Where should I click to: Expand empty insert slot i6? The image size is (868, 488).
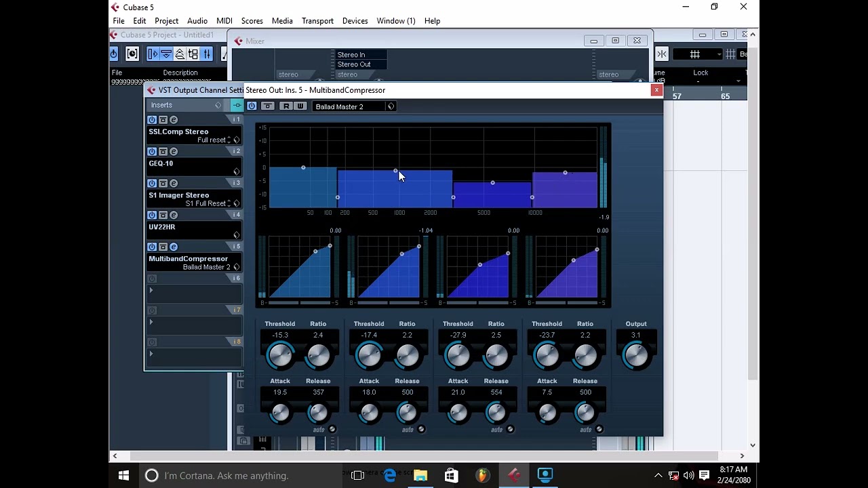(151, 290)
